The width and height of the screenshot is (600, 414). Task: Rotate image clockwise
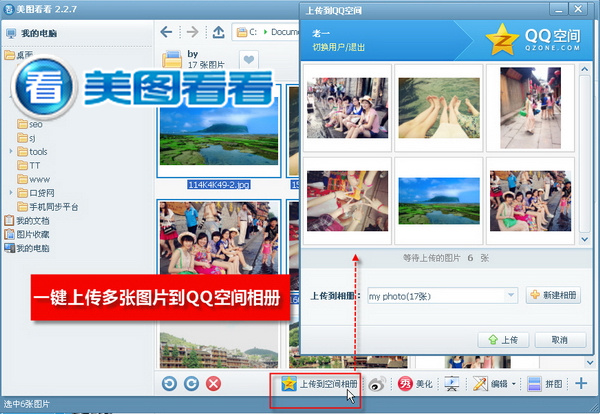coord(191,383)
